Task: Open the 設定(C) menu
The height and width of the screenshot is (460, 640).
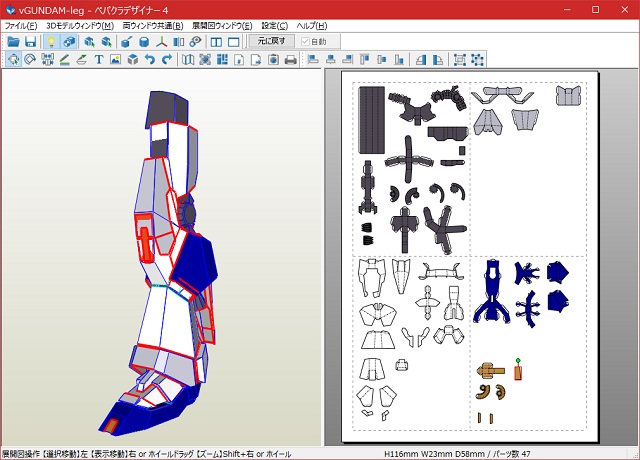Action: click(275, 26)
